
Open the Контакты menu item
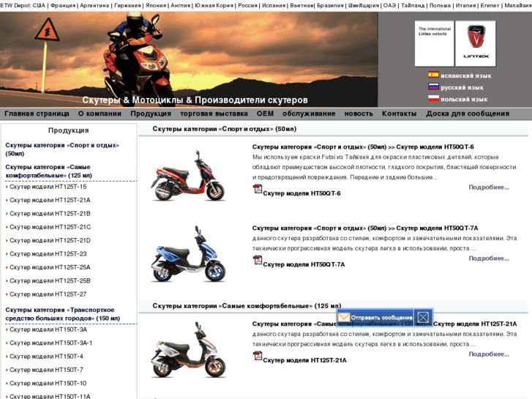(x=399, y=113)
